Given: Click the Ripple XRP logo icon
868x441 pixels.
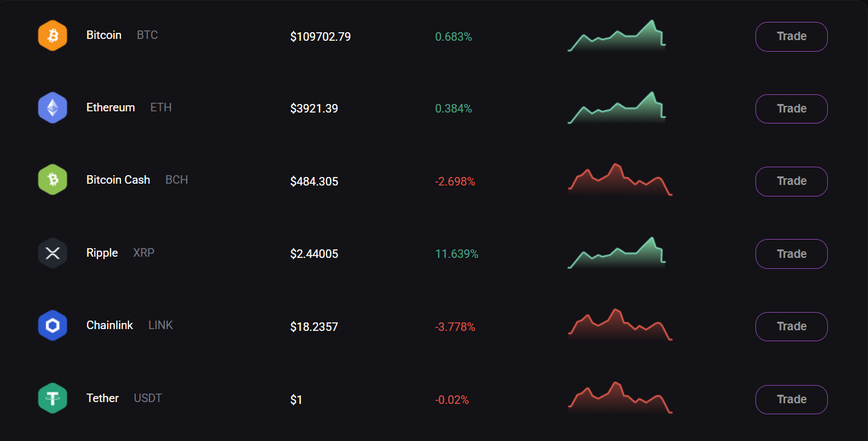Looking at the screenshot, I should click(52, 253).
